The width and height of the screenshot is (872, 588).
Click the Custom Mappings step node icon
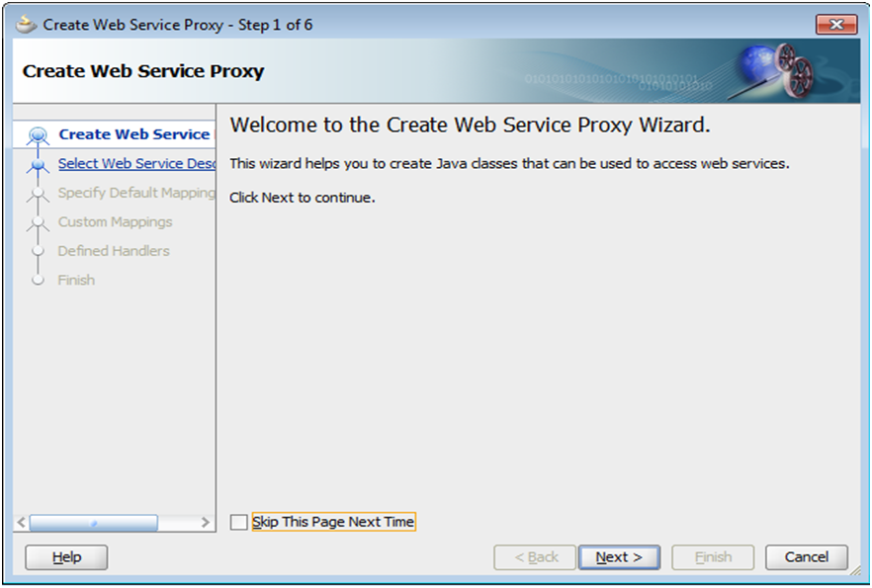click(39, 223)
